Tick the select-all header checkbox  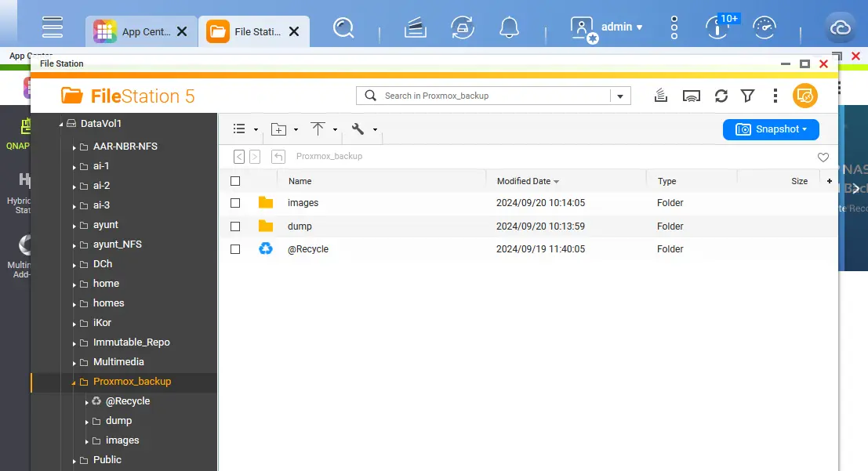pos(235,181)
